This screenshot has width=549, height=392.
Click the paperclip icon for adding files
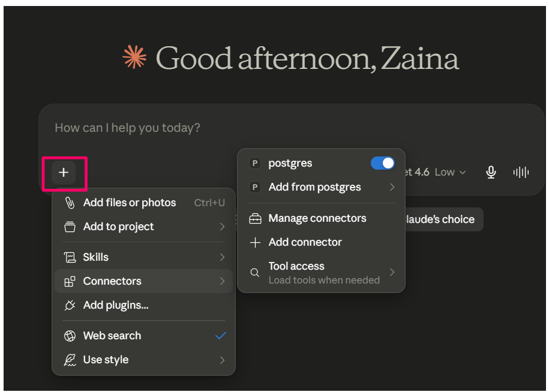pos(70,203)
